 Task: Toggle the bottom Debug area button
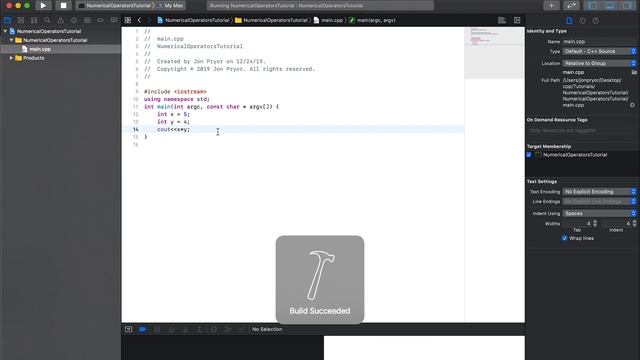pyautogui.click(x=610, y=6)
